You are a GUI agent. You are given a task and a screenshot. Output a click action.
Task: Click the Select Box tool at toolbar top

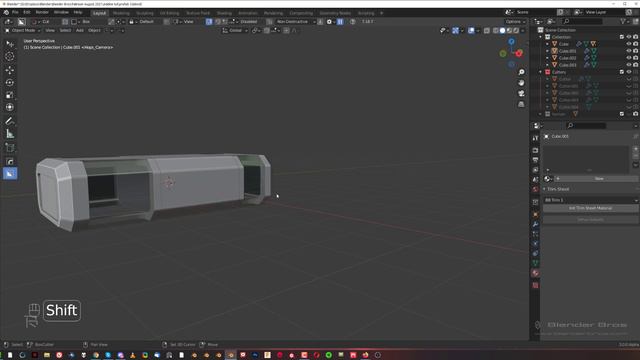click(x=10, y=44)
